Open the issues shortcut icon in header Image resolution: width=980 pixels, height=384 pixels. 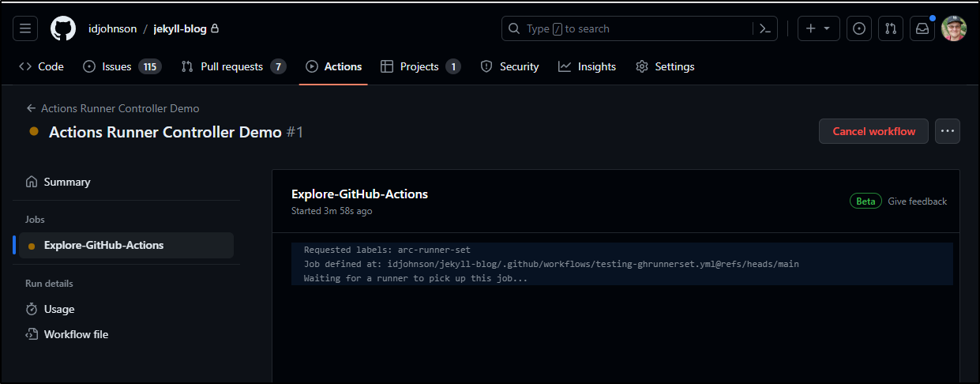click(859, 28)
